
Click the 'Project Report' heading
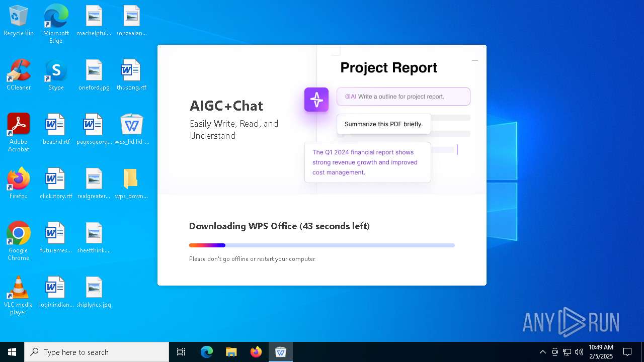coord(389,67)
